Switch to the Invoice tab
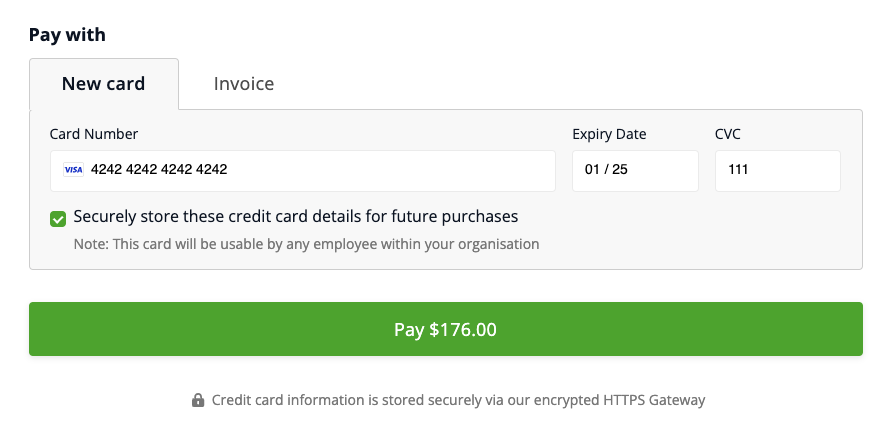The image size is (890, 437). [244, 84]
